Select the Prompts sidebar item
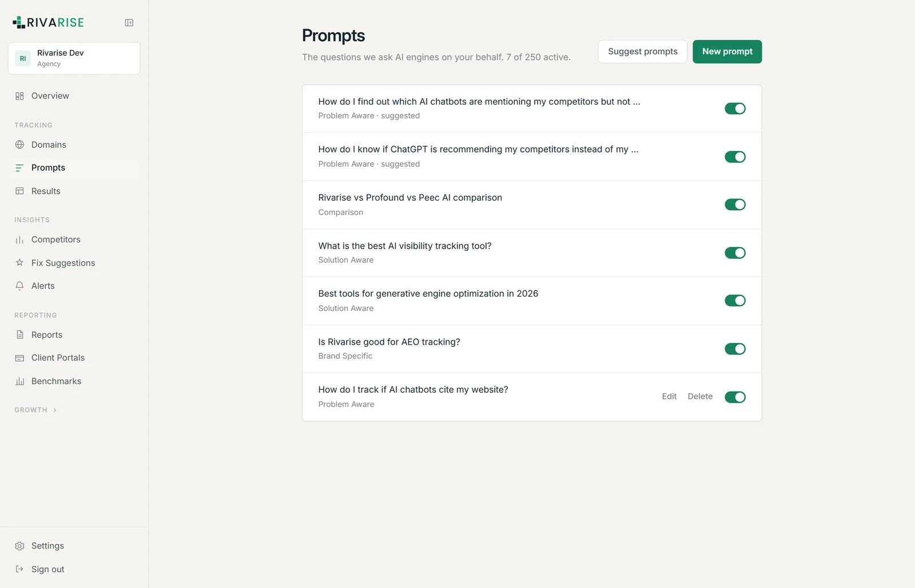This screenshot has width=915, height=588. point(74,168)
